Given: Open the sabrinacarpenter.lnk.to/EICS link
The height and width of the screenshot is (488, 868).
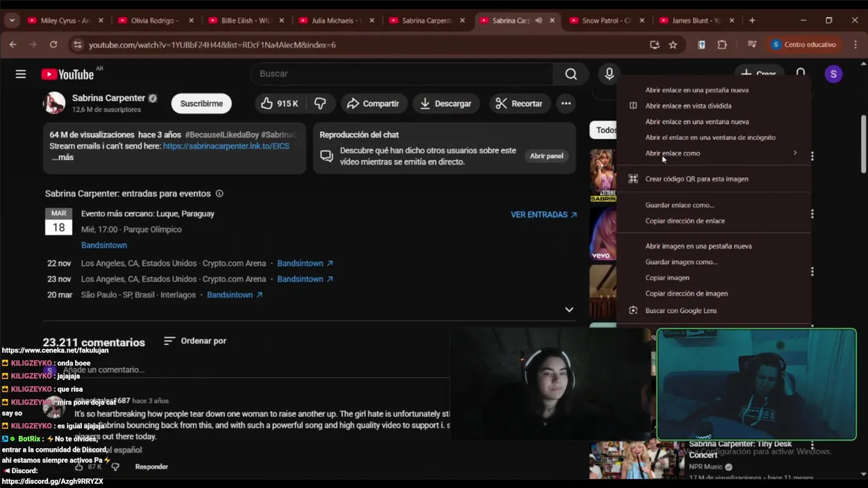Looking at the screenshot, I should pos(226,146).
